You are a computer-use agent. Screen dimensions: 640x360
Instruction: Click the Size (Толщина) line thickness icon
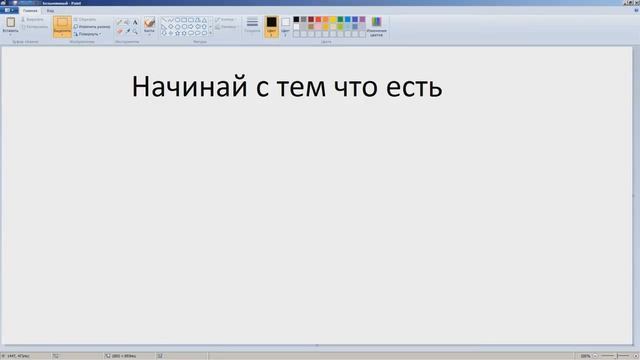tap(252, 22)
